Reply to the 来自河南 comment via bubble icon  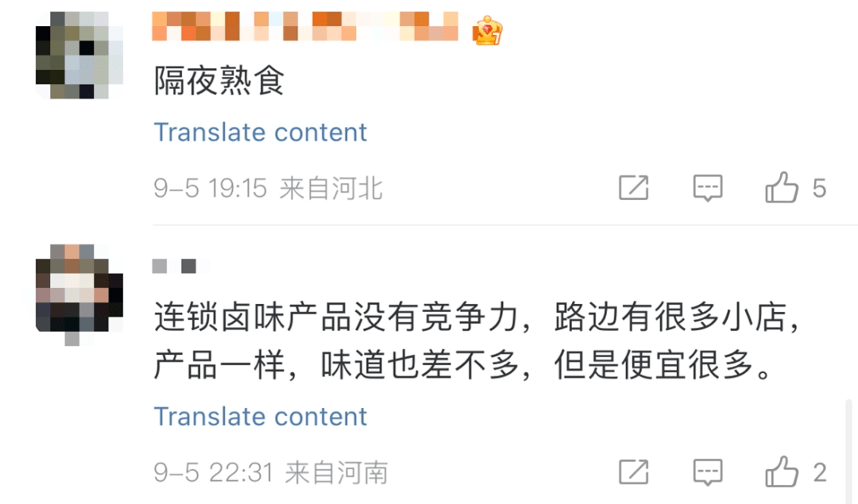pyautogui.click(x=707, y=472)
